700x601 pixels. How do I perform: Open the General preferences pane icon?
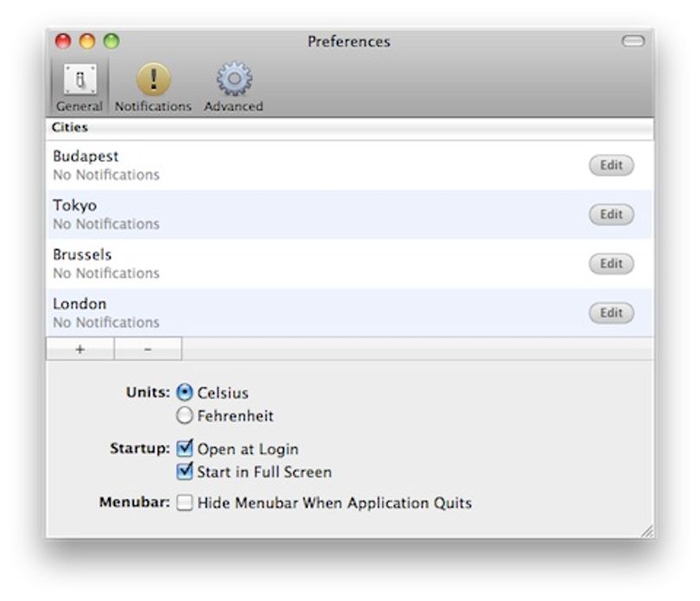pyautogui.click(x=80, y=79)
